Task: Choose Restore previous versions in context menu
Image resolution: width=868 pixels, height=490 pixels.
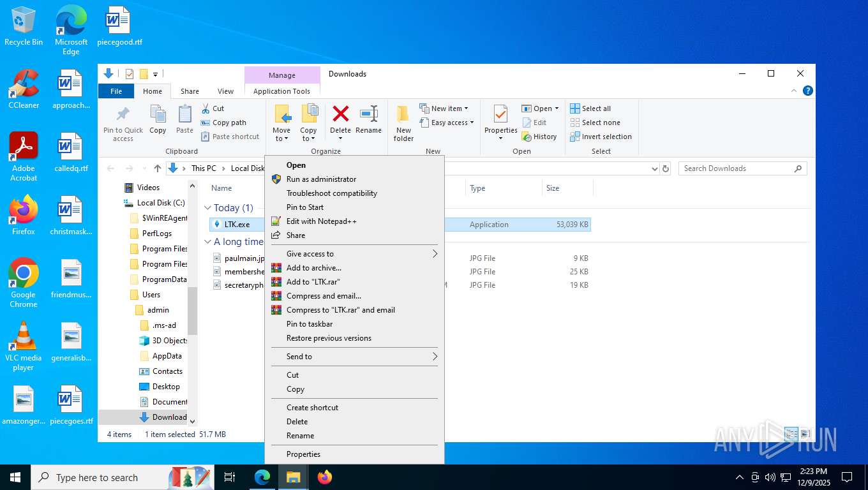Action: coord(354,338)
